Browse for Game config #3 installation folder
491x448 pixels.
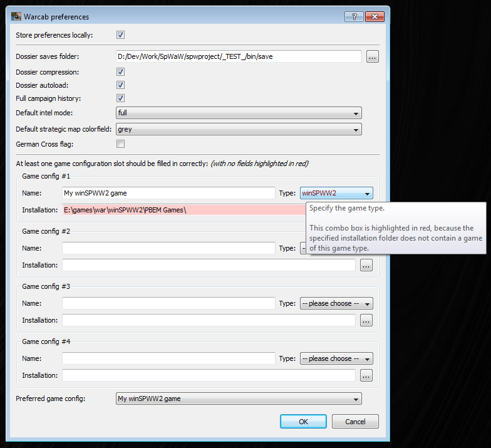click(x=366, y=320)
